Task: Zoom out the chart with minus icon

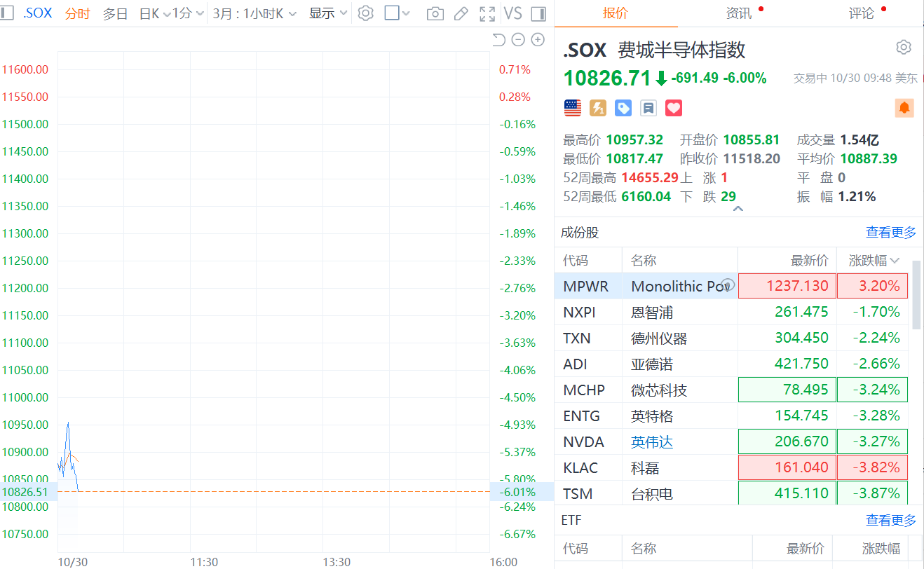Action: pos(518,40)
